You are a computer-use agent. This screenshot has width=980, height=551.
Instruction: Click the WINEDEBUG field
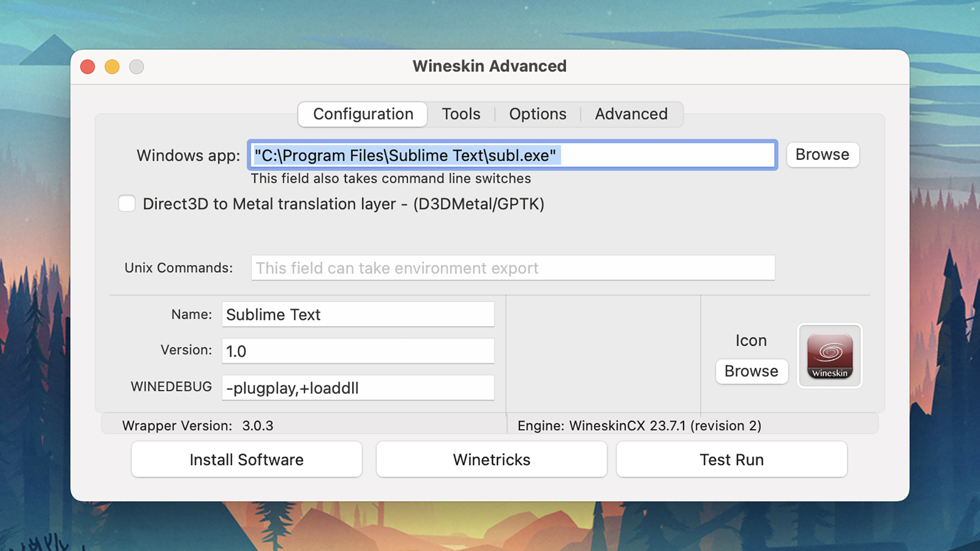358,388
